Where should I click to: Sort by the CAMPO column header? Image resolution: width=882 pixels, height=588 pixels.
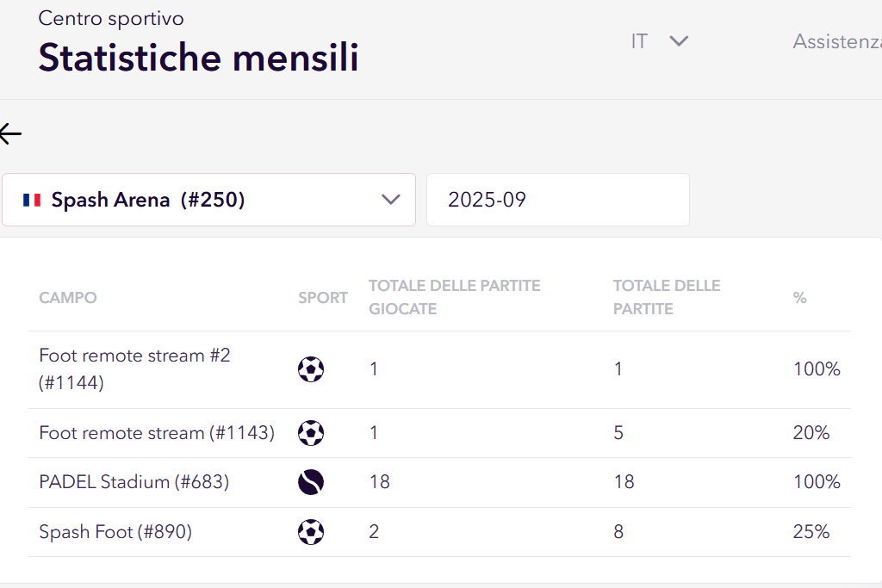pyautogui.click(x=68, y=298)
